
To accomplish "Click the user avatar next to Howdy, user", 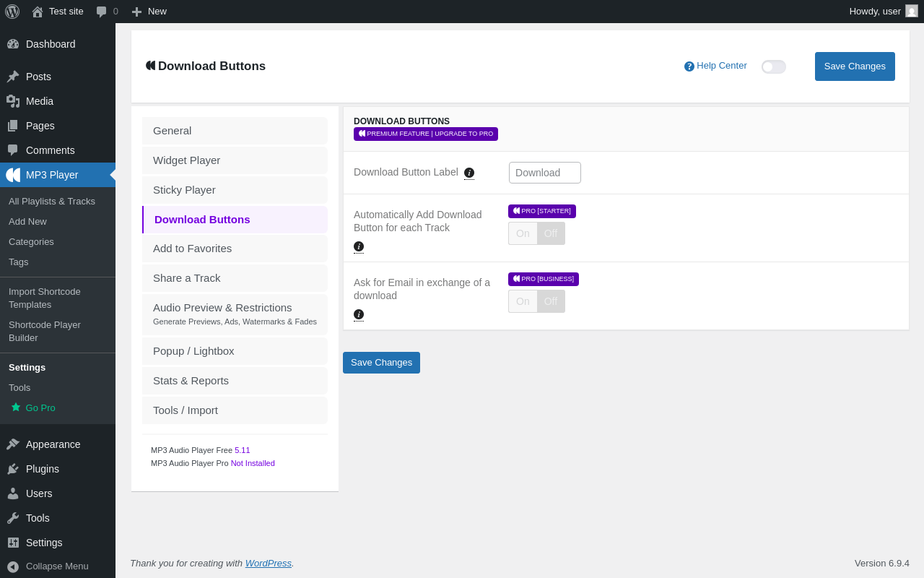I will tap(912, 11).
